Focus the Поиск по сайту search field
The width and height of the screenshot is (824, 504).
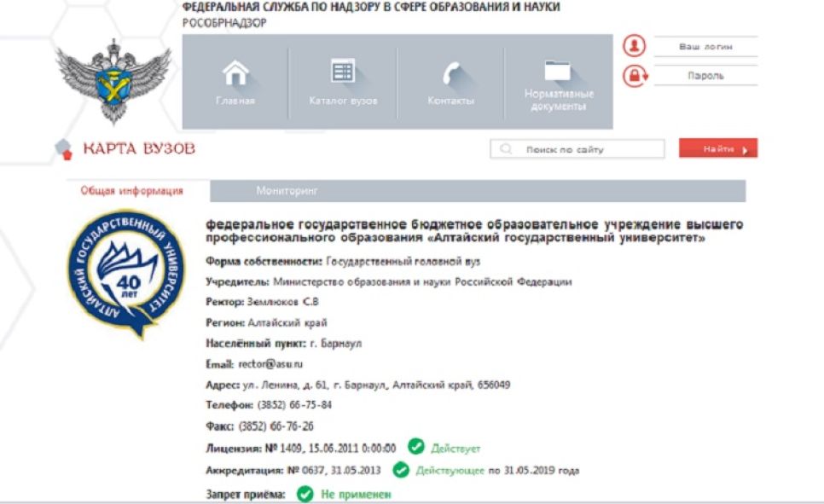pos(577,148)
